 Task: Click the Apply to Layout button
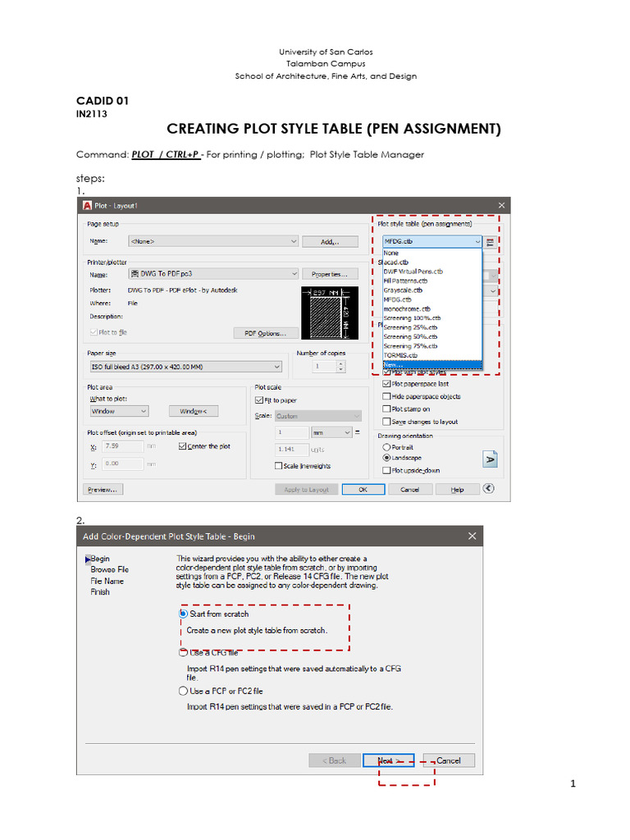coord(307,489)
